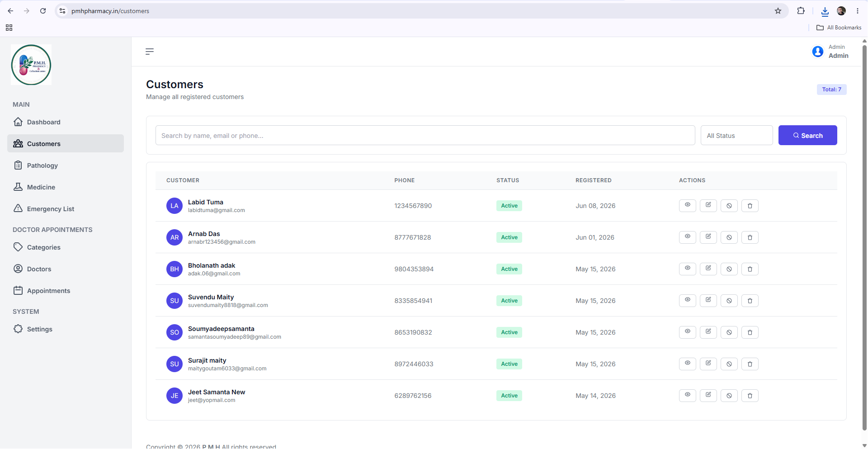Open browser downloads icon
Screen dimensions: 868x449
(x=825, y=11)
